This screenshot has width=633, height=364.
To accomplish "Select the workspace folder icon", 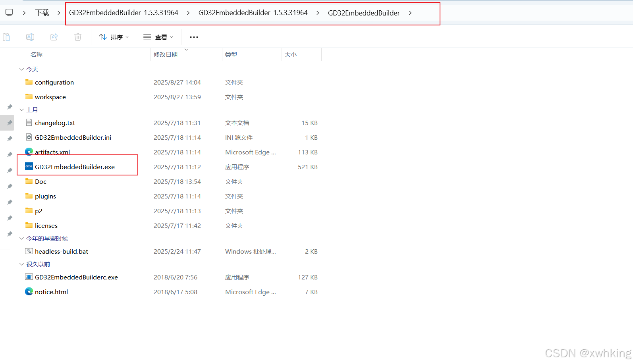I will point(29,97).
